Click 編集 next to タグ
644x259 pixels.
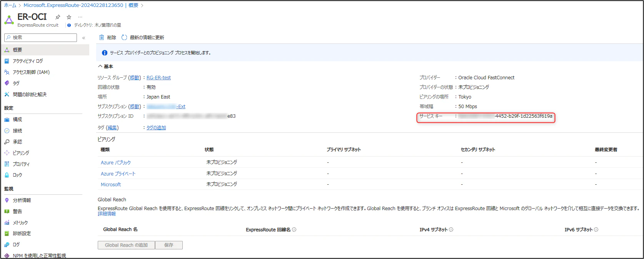click(112, 128)
